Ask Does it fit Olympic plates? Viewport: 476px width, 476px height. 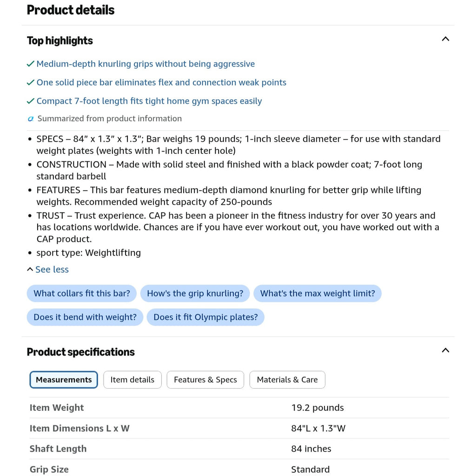click(205, 317)
